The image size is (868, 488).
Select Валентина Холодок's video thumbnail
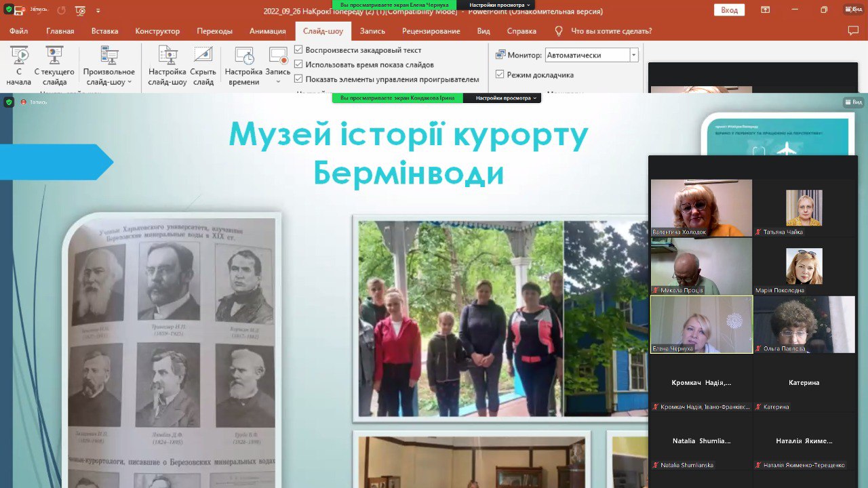(701, 207)
